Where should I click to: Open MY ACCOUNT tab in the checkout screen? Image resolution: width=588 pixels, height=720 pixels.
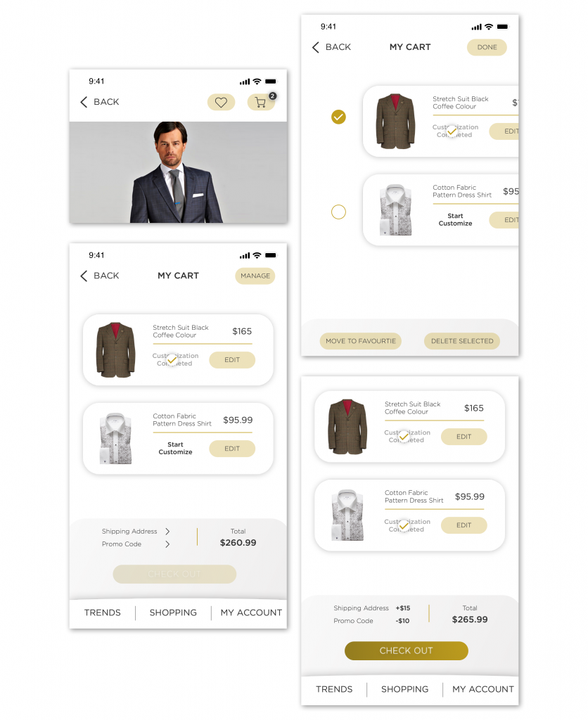pos(482,689)
